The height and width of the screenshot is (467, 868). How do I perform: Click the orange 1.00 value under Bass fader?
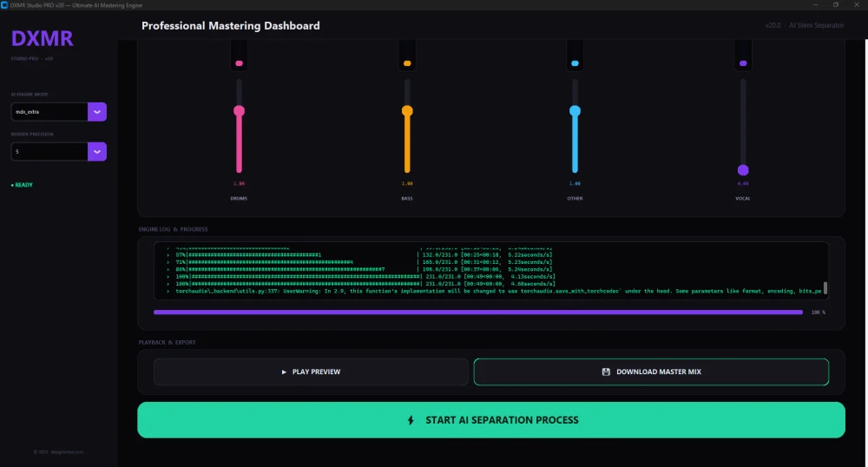(x=407, y=184)
